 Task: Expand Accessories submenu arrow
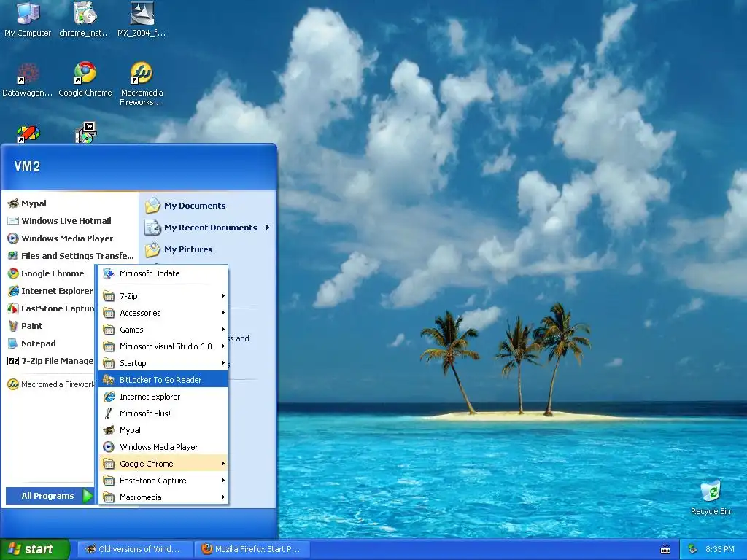click(223, 313)
